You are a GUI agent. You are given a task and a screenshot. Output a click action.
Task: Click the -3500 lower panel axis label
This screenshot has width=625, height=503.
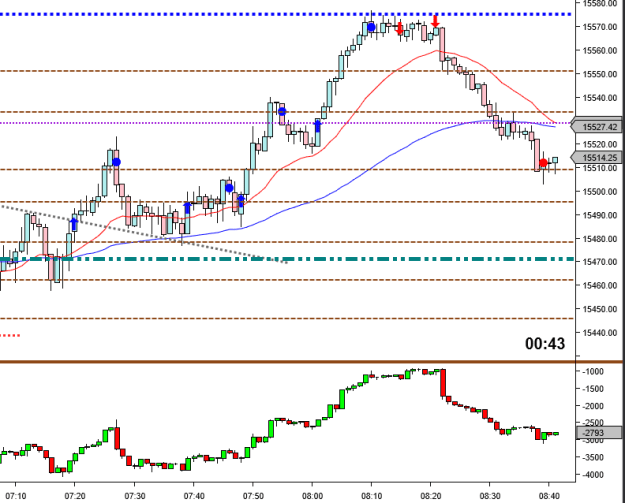[x=593, y=457]
